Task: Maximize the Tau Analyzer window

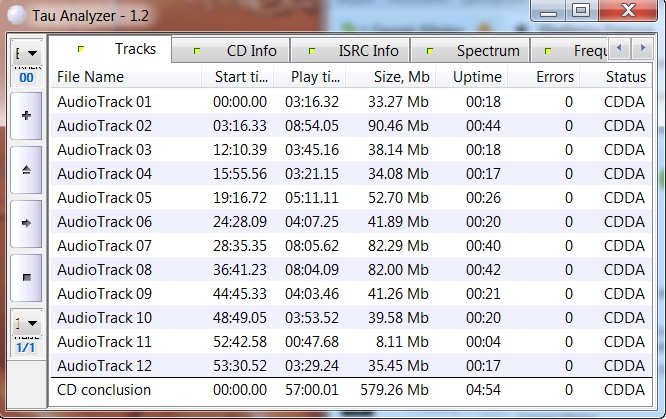Action: (x=580, y=11)
